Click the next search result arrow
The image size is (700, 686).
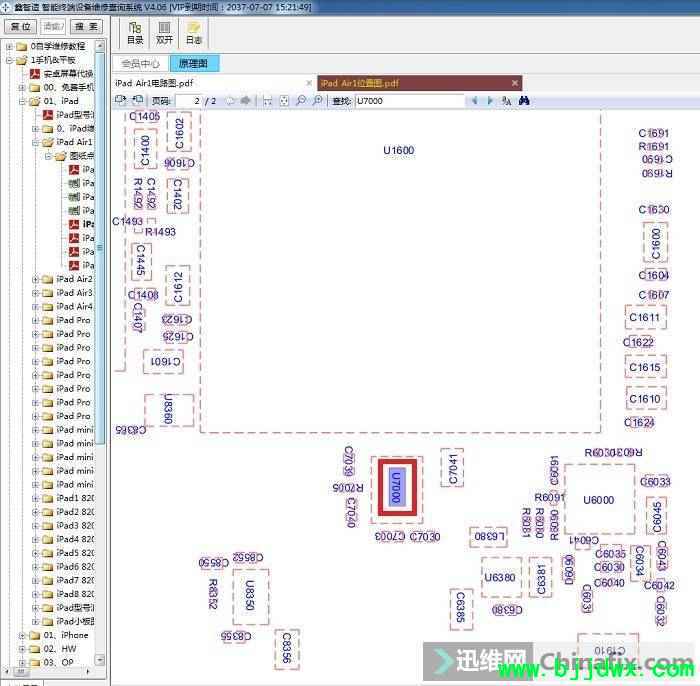(x=490, y=101)
